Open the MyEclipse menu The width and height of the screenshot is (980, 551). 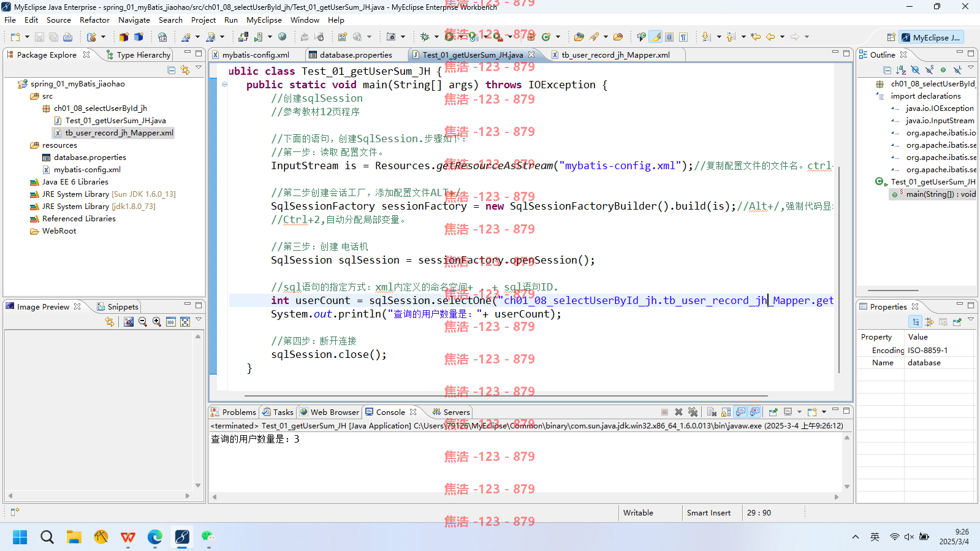click(264, 20)
